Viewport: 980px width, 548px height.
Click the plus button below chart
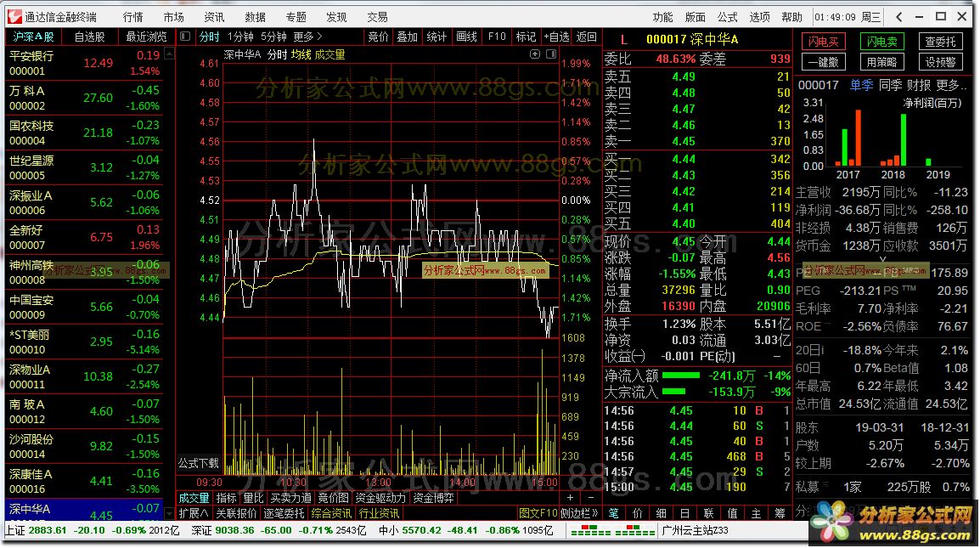570,497
